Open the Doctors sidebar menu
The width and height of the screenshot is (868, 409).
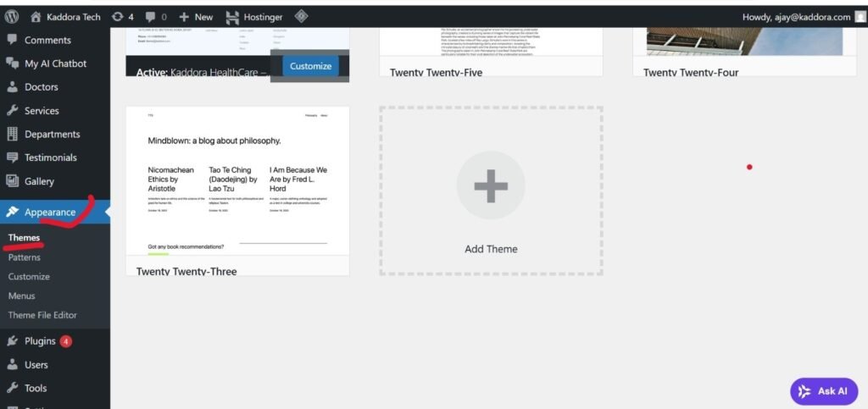tap(41, 87)
